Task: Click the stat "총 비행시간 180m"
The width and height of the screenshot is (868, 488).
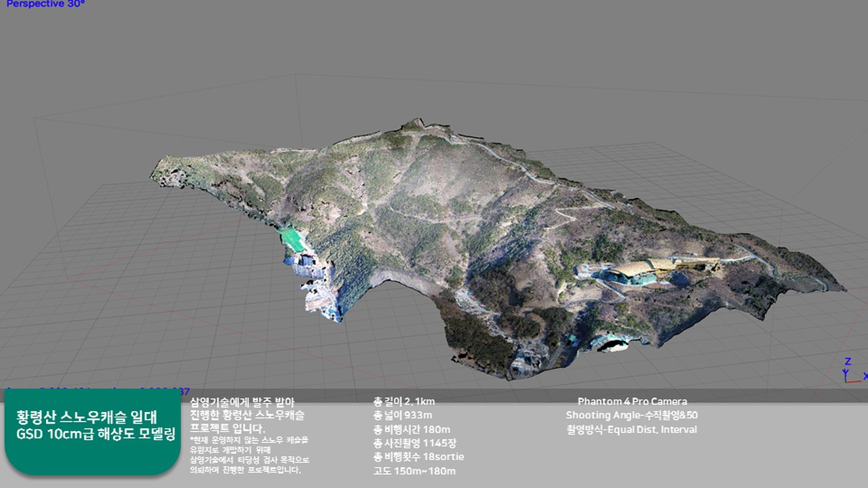Action: point(412,430)
